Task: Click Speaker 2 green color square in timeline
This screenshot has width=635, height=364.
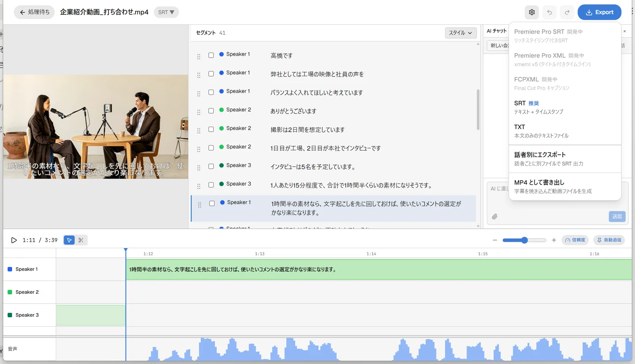Action: click(10, 292)
